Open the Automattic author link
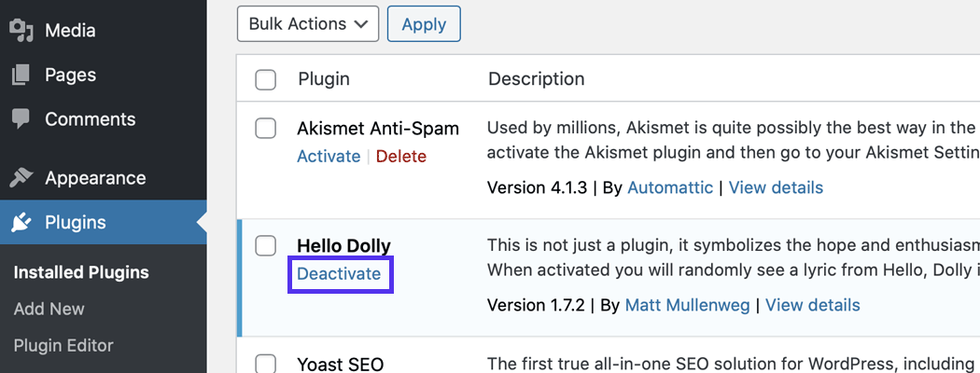The image size is (980, 373). click(x=670, y=187)
